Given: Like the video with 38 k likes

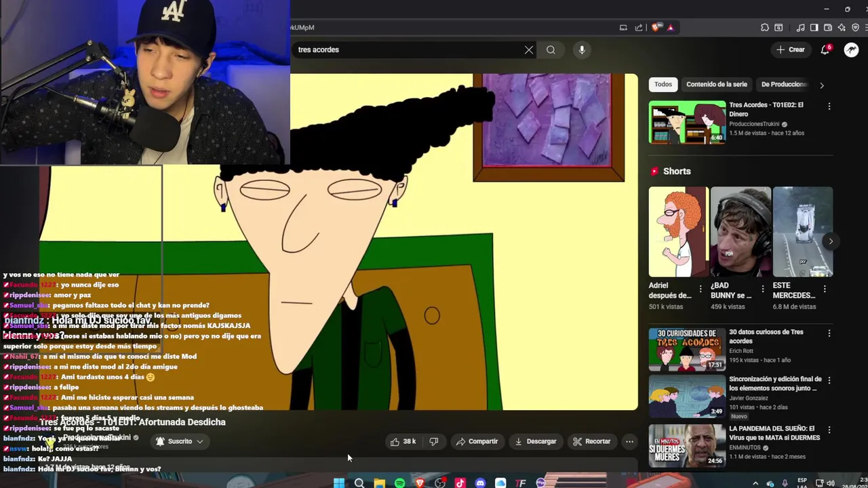Looking at the screenshot, I should click(403, 441).
